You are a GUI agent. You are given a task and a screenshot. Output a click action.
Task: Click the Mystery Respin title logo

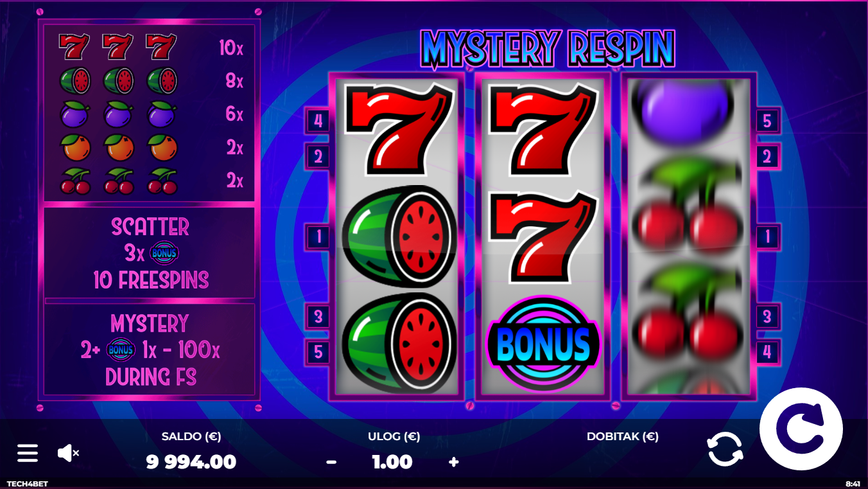(x=548, y=48)
